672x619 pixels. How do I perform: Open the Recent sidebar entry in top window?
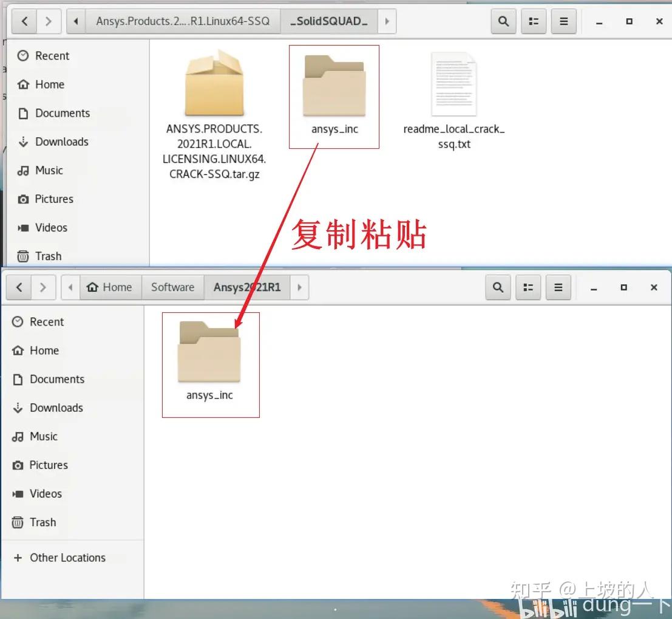coord(52,55)
